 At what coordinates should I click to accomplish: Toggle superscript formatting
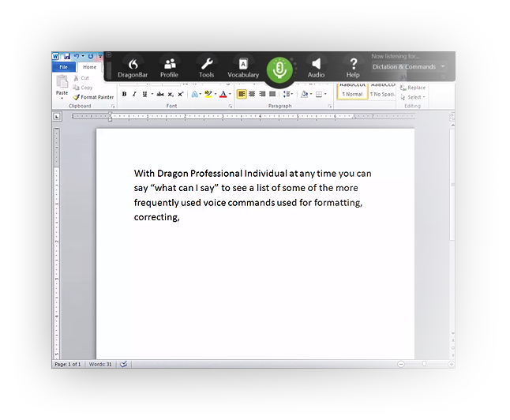(181, 94)
